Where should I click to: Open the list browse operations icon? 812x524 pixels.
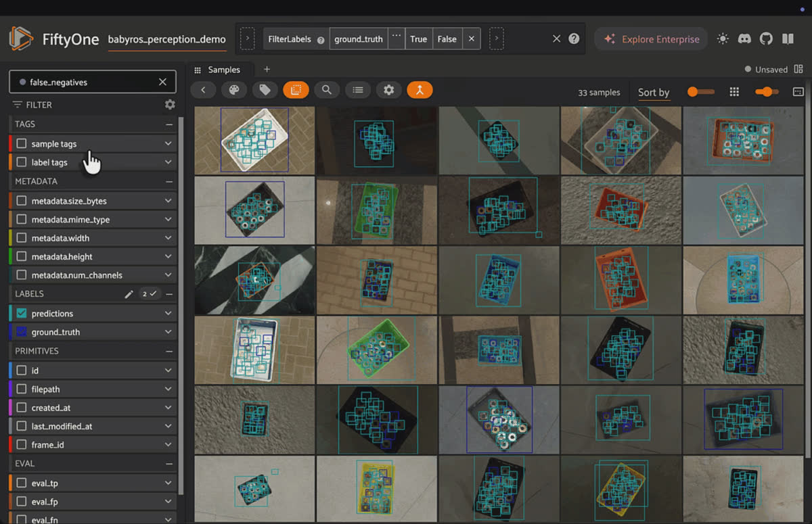(358, 90)
